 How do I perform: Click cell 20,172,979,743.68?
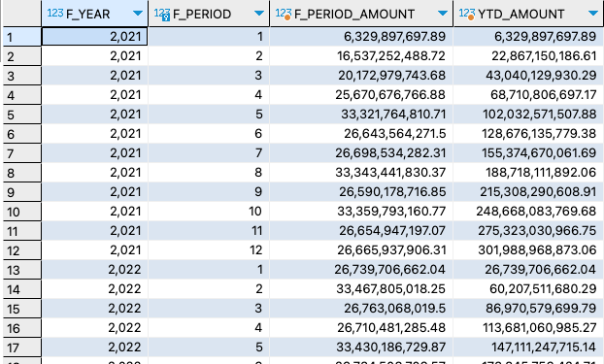[x=361, y=76]
